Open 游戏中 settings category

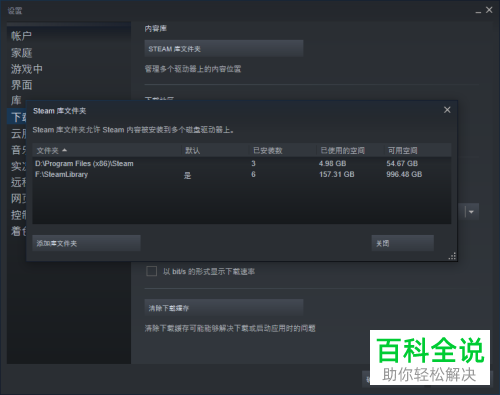coord(27,69)
